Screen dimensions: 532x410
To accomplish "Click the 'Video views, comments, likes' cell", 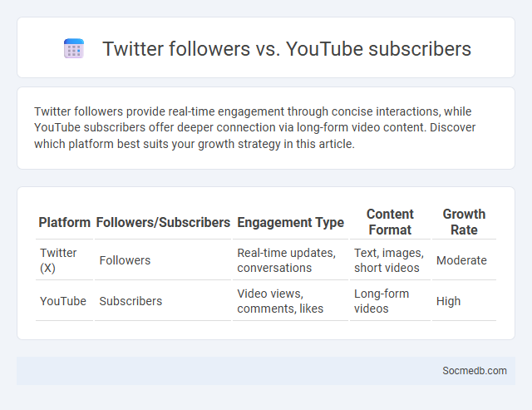I will point(290,301).
